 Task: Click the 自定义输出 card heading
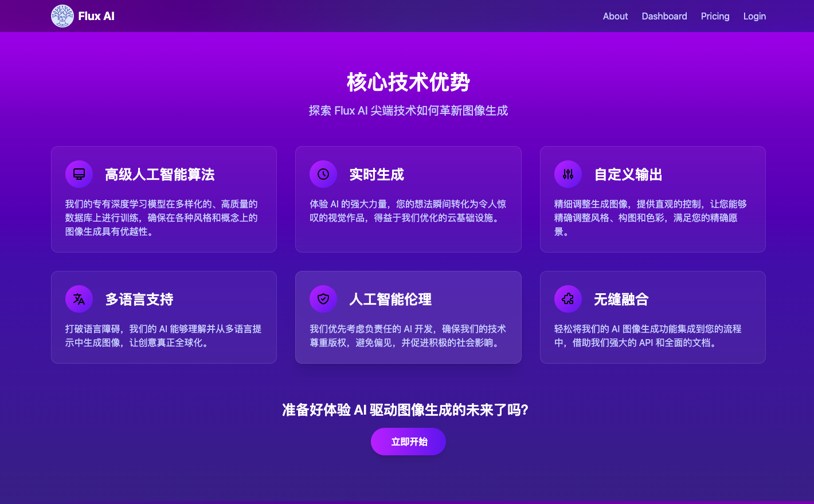pos(628,175)
